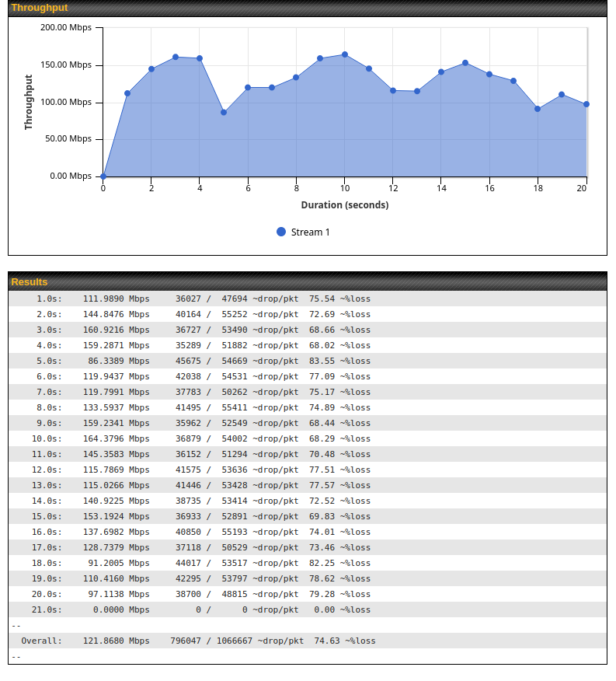Select the Overall 121.8680 Mbps results row
The width and height of the screenshot is (616, 681).
coord(308,641)
